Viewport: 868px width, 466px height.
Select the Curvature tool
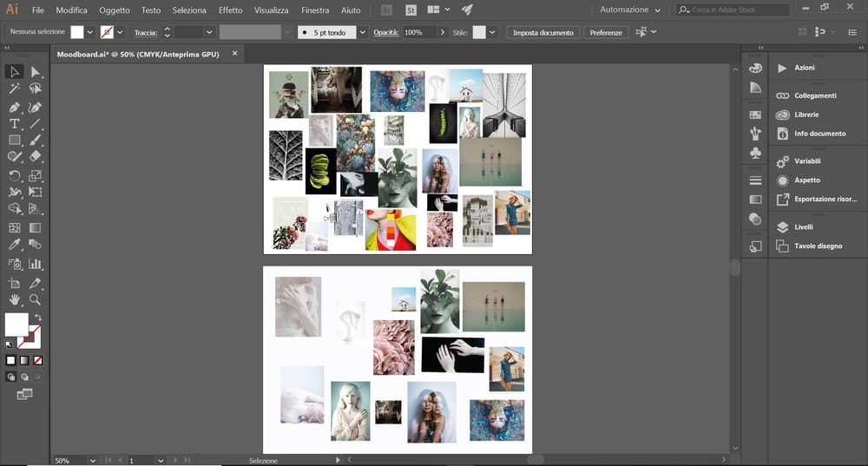tap(35, 108)
